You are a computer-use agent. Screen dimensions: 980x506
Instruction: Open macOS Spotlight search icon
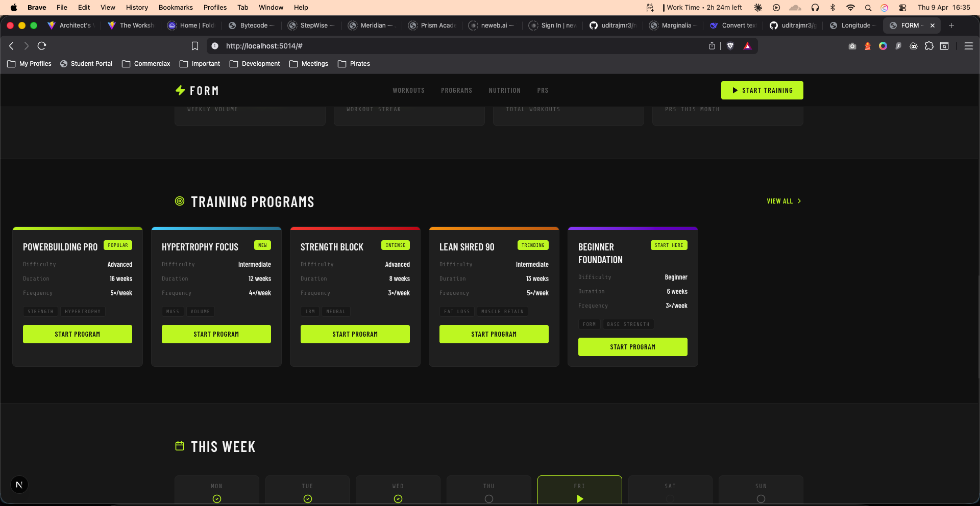click(x=868, y=8)
